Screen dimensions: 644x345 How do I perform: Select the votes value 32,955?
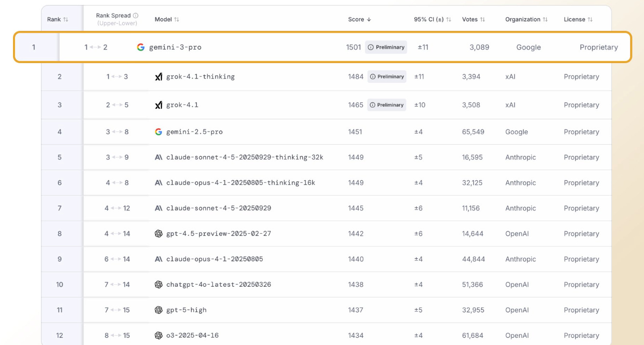tap(473, 310)
